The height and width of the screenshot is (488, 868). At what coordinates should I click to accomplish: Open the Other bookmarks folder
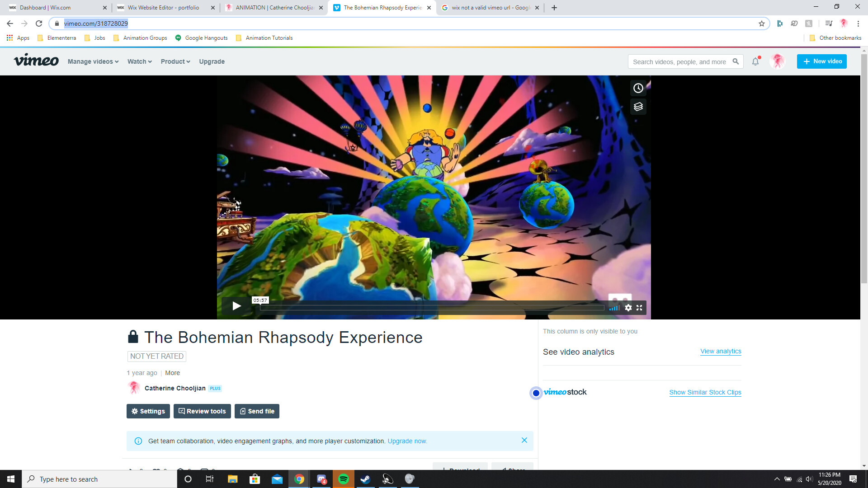[835, 38]
